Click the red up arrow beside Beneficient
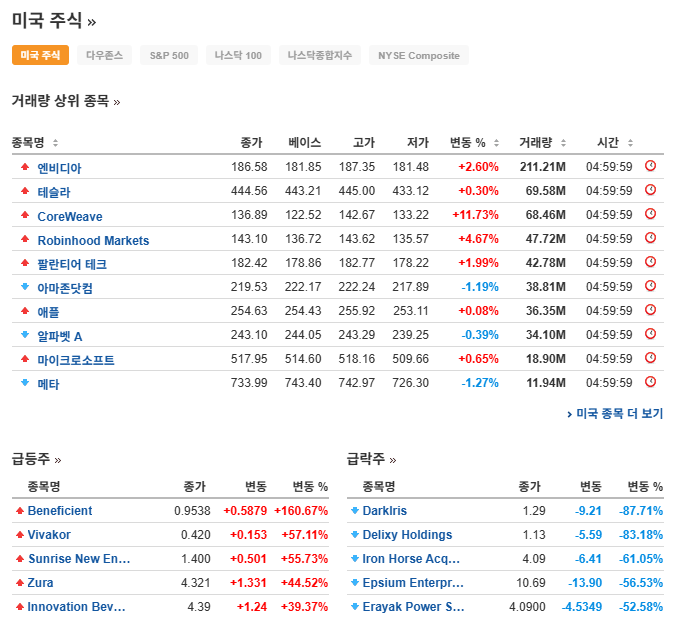 19,511
